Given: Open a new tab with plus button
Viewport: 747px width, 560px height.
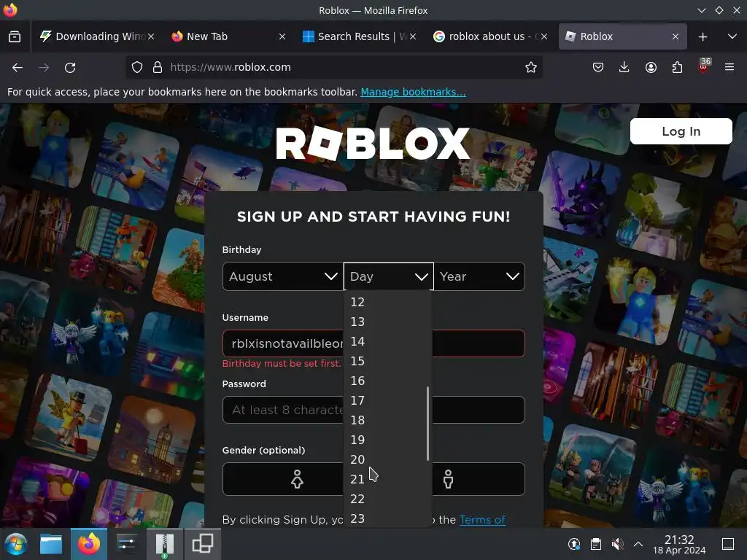Looking at the screenshot, I should 703,36.
